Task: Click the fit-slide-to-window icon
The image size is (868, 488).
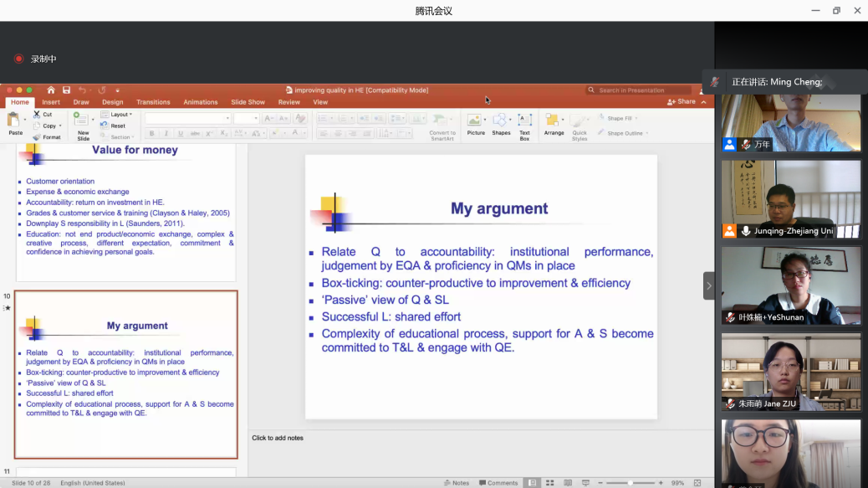Action: point(697,483)
